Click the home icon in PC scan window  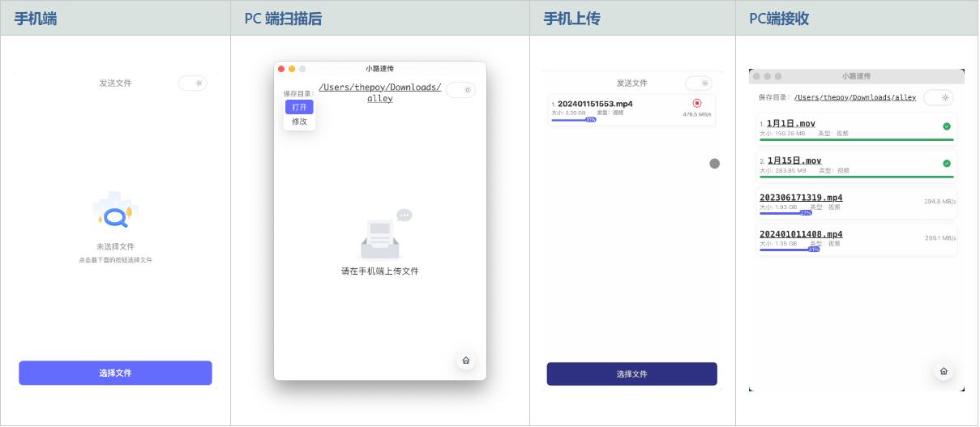[x=465, y=361]
